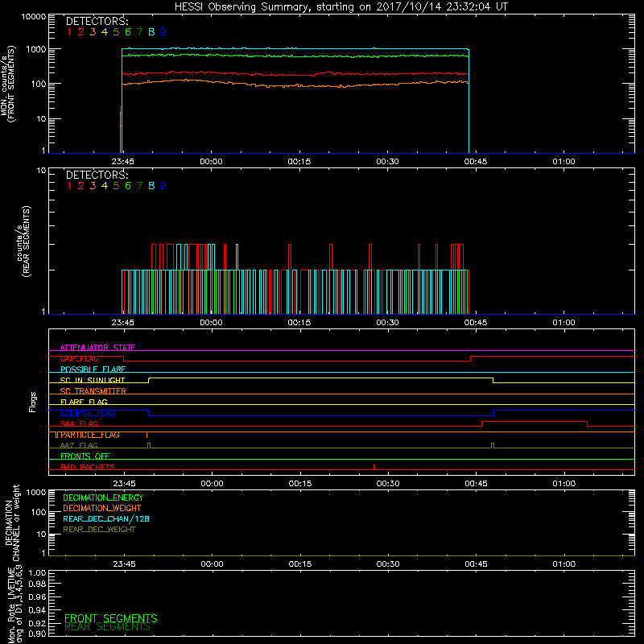Click the SC_TRANSMITTER flag label

(93, 391)
